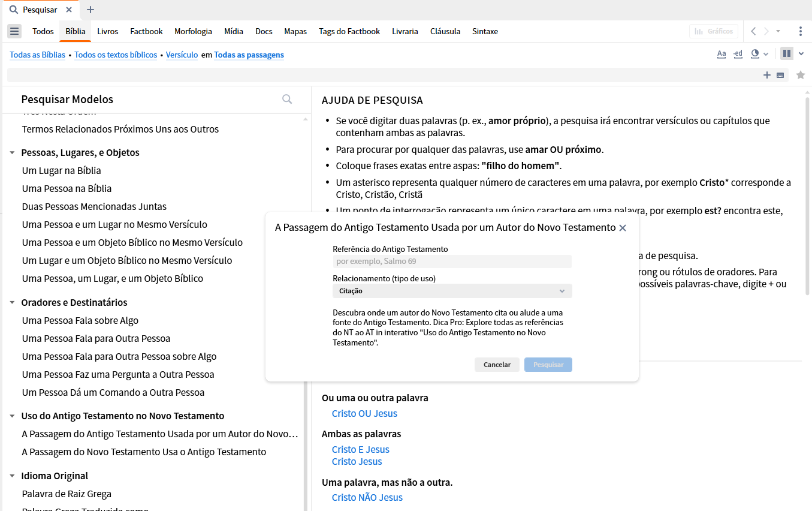Image resolution: width=812 pixels, height=511 pixels.
Task: Click the plus icon in search bar
Action: (x=767, y=75)
